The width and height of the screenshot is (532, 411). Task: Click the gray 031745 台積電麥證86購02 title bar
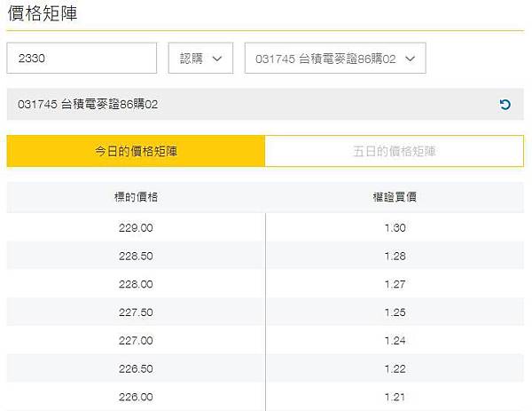(265, 104)
